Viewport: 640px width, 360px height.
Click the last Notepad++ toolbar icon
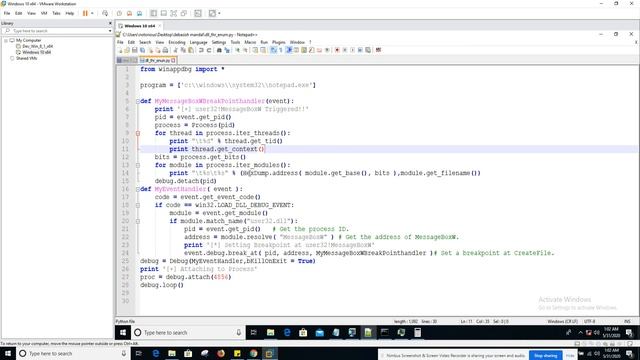point(378,50)
